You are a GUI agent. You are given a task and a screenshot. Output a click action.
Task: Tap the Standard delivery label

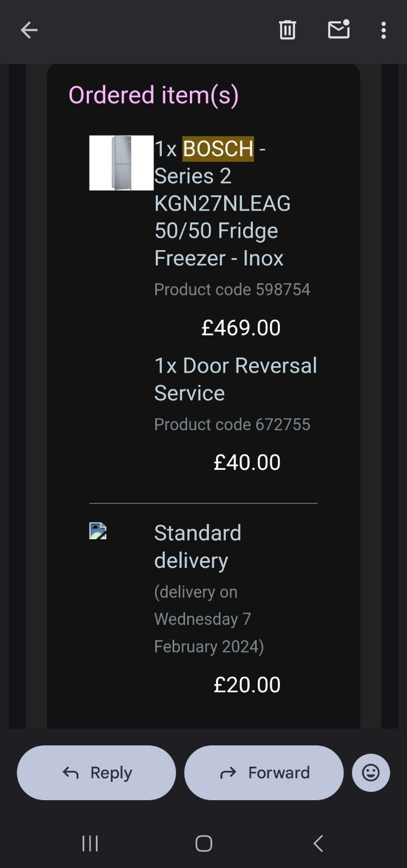click(x=198, y=546)
